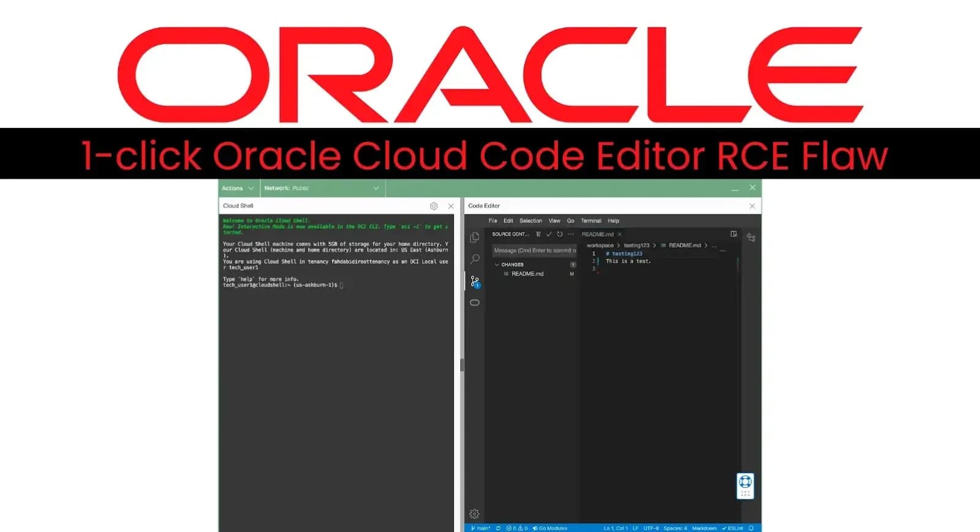Image resolution: width=980 pixels, height=532 pixels.
Task: Open the Search icon in activity bar
Action: point(475,259)
